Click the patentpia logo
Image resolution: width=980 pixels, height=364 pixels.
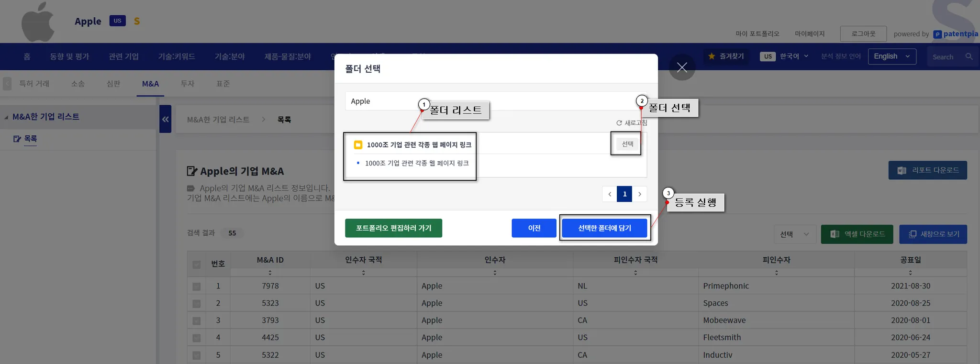(956, 34)
